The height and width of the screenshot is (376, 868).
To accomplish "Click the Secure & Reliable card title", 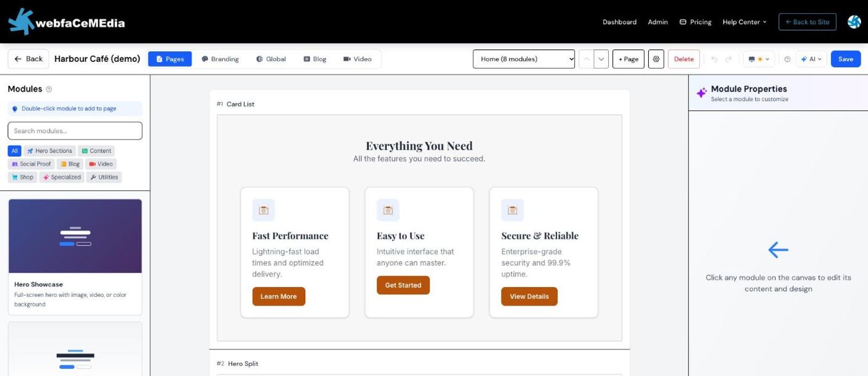I will tap(540, 236).
